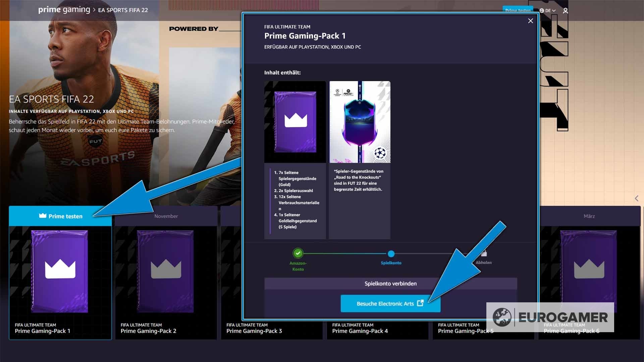Click the carousel left chevron arrow
Viewport: 644px width, 362px height.
tap(636, 198)
